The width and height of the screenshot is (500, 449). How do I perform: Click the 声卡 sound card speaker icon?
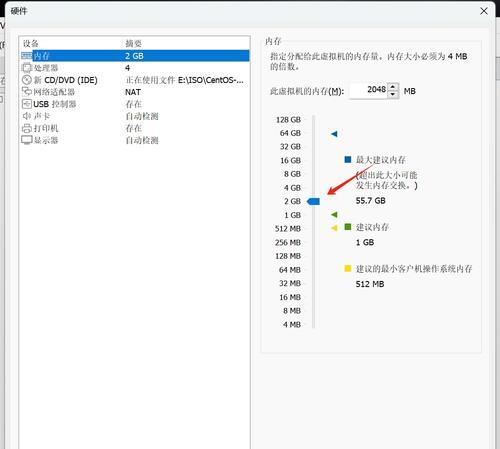point(27,116)
